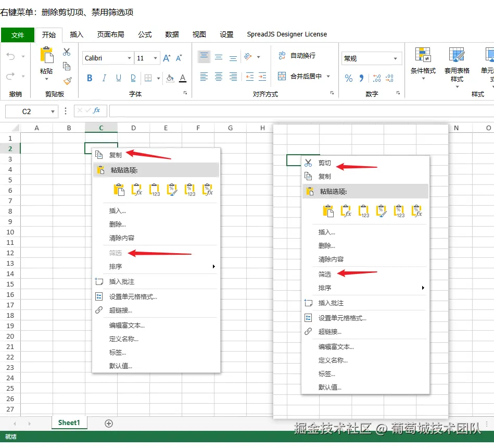Apply font color A swatch

(183, 78)
